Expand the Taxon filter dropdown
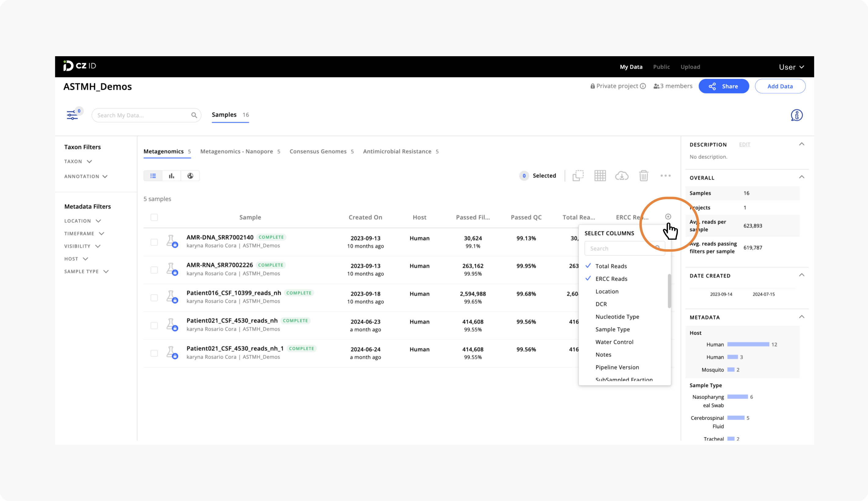This screenshot has height=501, width=868. (x=78, y=161)
